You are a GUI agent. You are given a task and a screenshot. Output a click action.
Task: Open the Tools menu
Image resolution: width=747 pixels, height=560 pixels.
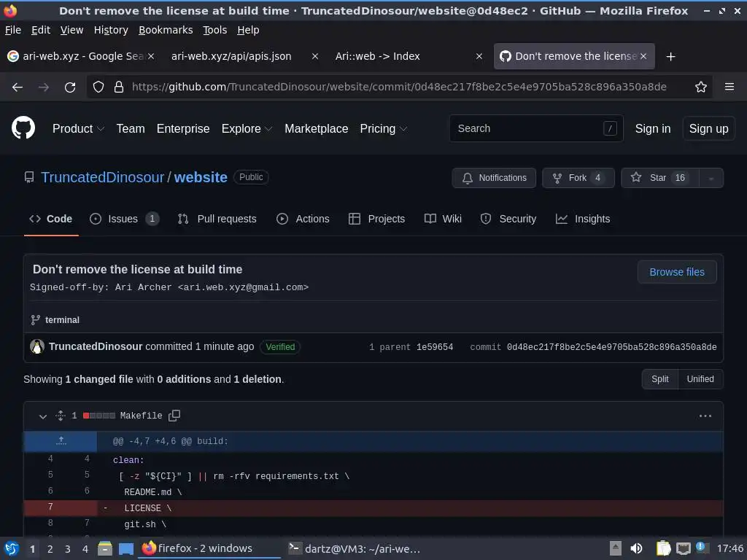(215, 30)
